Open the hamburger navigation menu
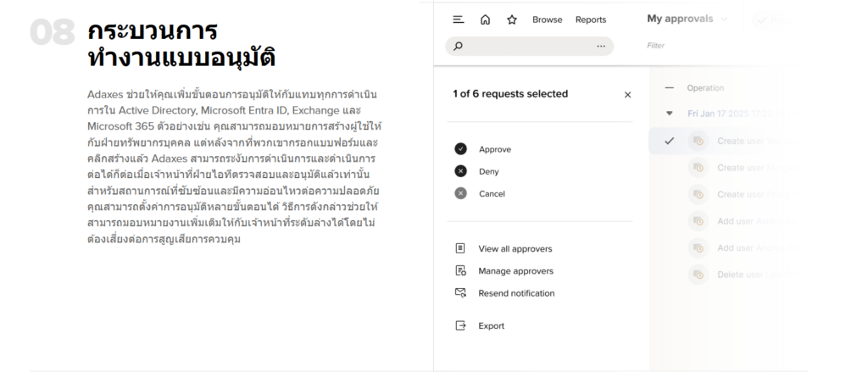Screen dimensions: 868x372 pos(459,19)
